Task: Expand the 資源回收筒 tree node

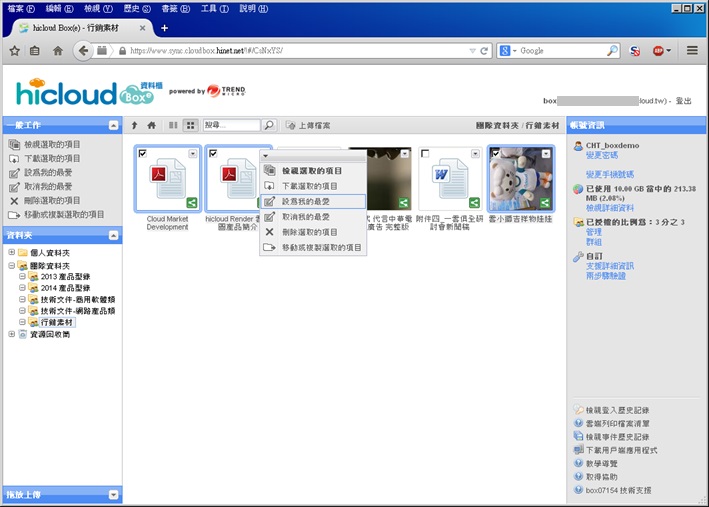Action: click(x=12, y=334)
